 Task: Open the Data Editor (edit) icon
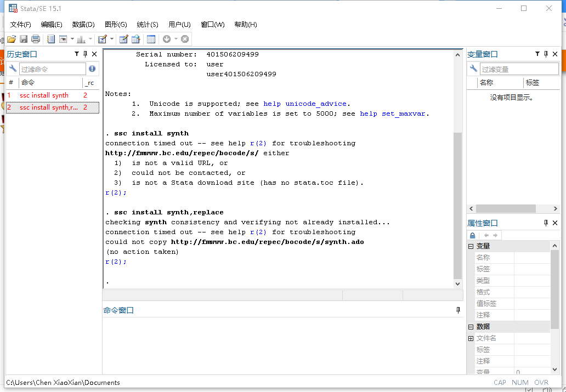point(123,39)
